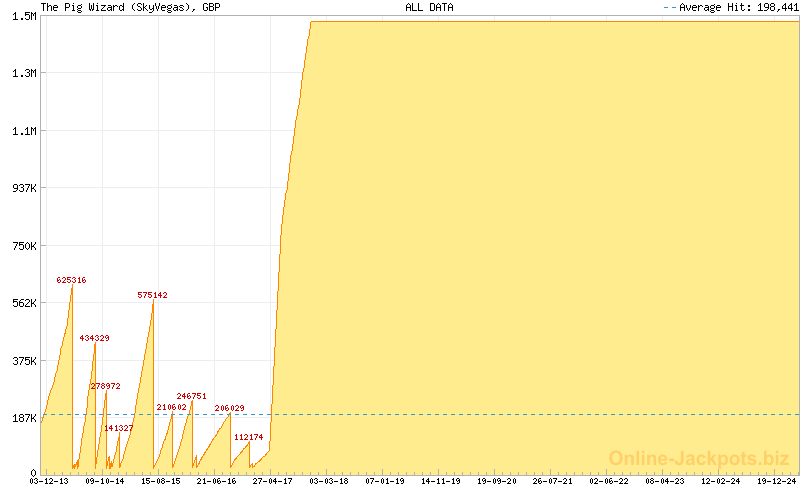
Task: Click the 141327 hit label
Action: [x=118, y=427]
